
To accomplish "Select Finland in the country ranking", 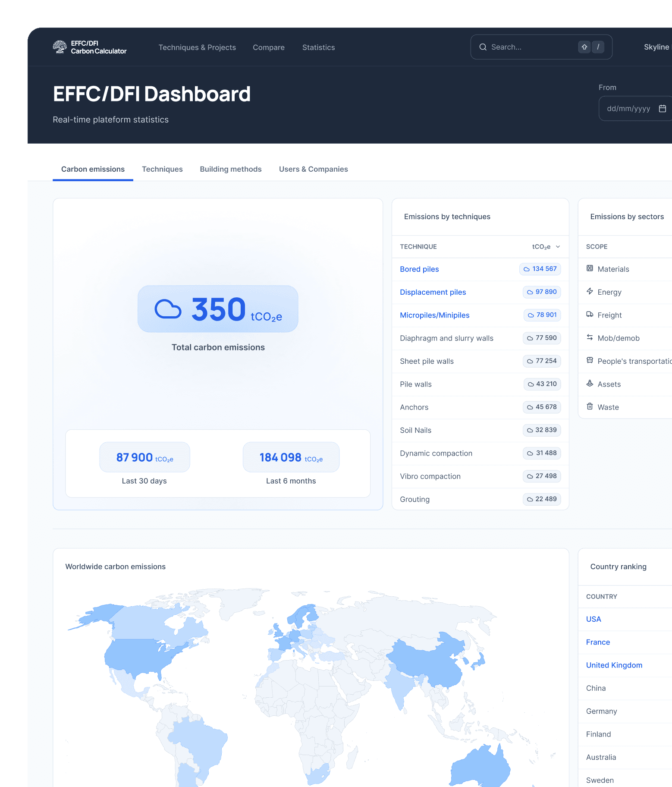I will point(625,734).
